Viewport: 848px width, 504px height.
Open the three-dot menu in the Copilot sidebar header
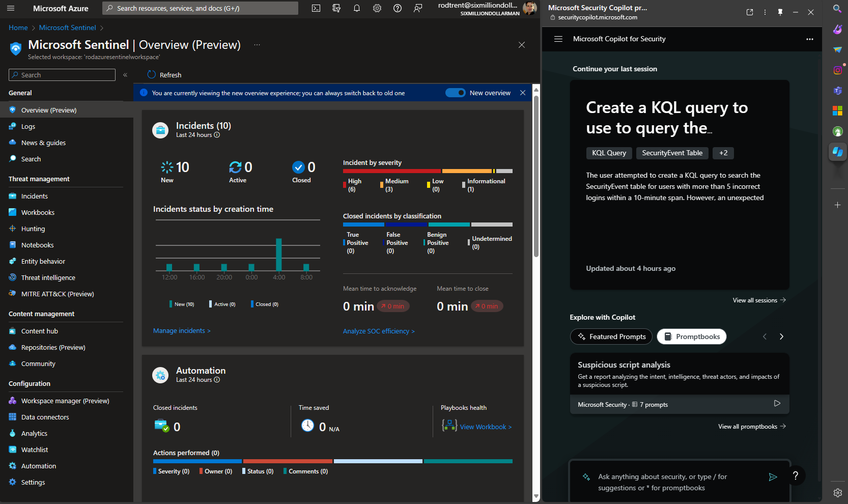[x=765, y=12]
